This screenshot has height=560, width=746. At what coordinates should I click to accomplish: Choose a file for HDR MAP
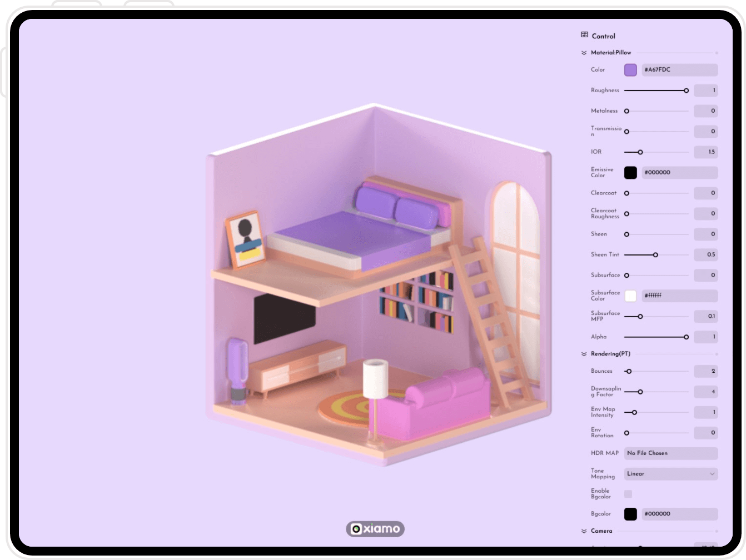point(670,453)
